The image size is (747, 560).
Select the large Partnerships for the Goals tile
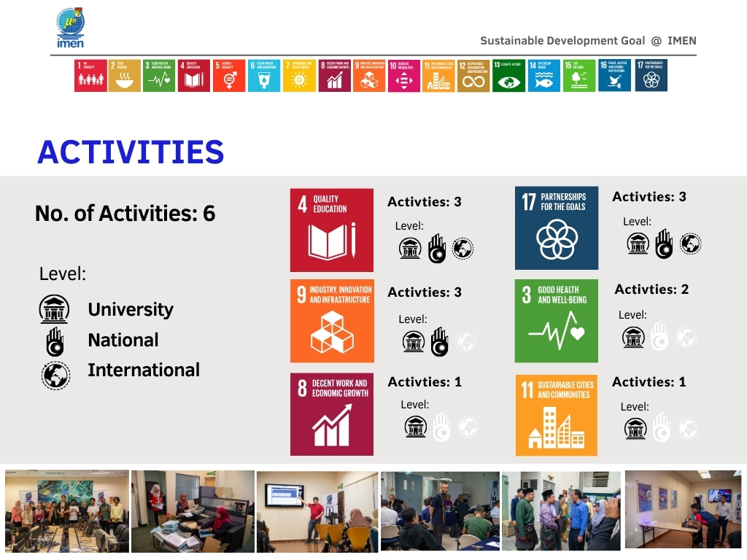(x=556, y=227)
